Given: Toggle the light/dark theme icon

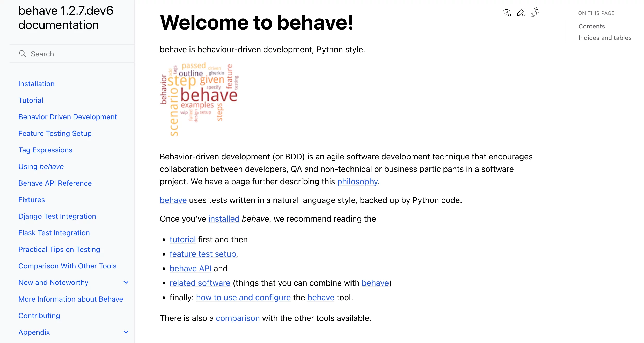Looking at the screenshot, I should 536,12.
